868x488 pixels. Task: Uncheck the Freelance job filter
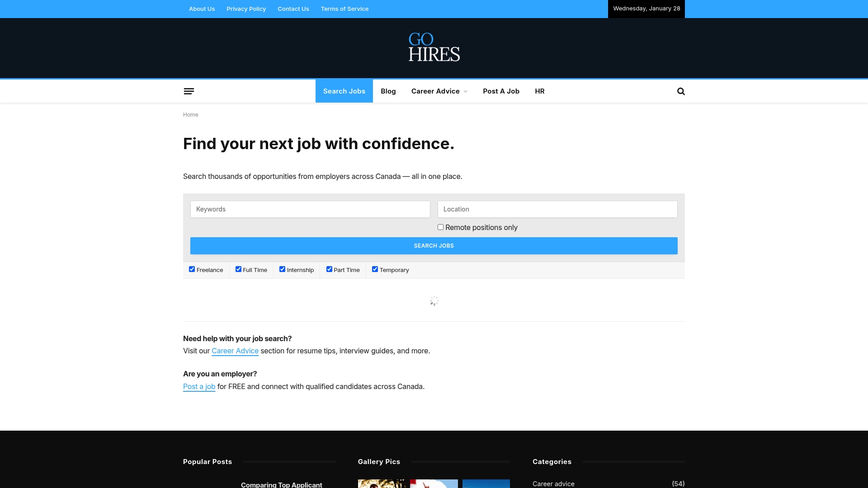pos(192,269)
